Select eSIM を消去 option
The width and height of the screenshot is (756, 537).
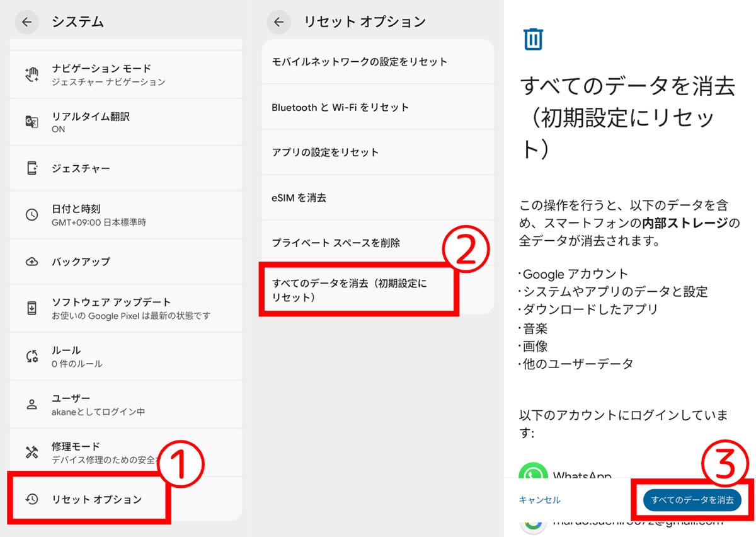(299, 198)
